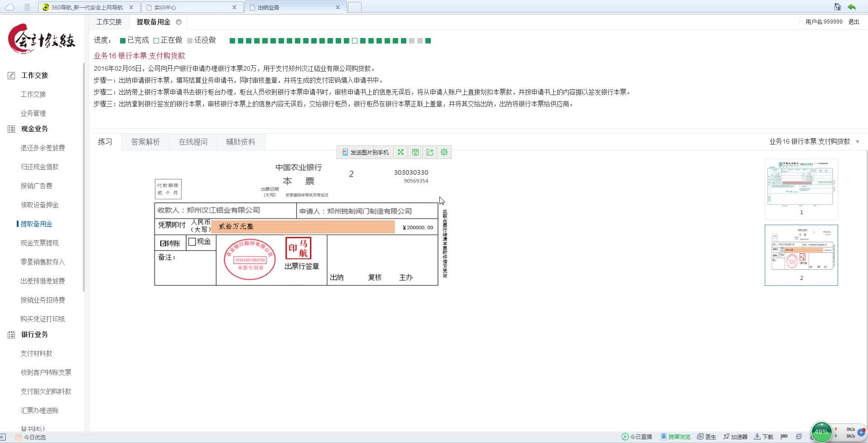868x443 pixels.
Task: Click the 退出 logout link
Action: click(854, 22)
